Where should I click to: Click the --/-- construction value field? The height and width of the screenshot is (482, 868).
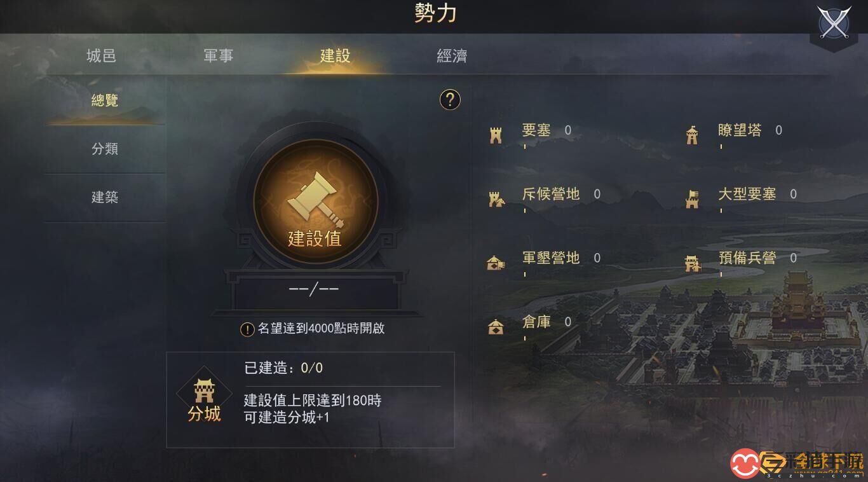(315, 290)
